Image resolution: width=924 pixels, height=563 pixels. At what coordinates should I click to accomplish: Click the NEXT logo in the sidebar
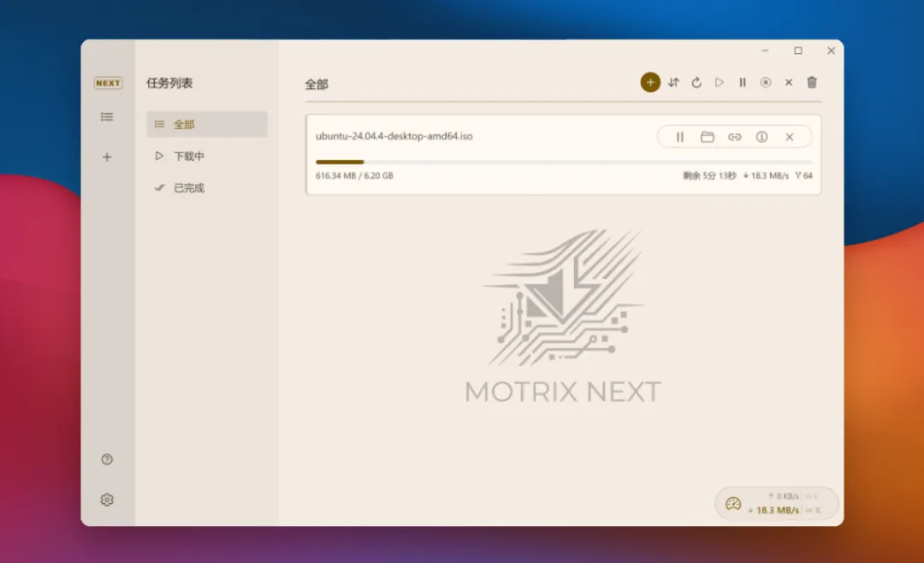coord(108,83)
